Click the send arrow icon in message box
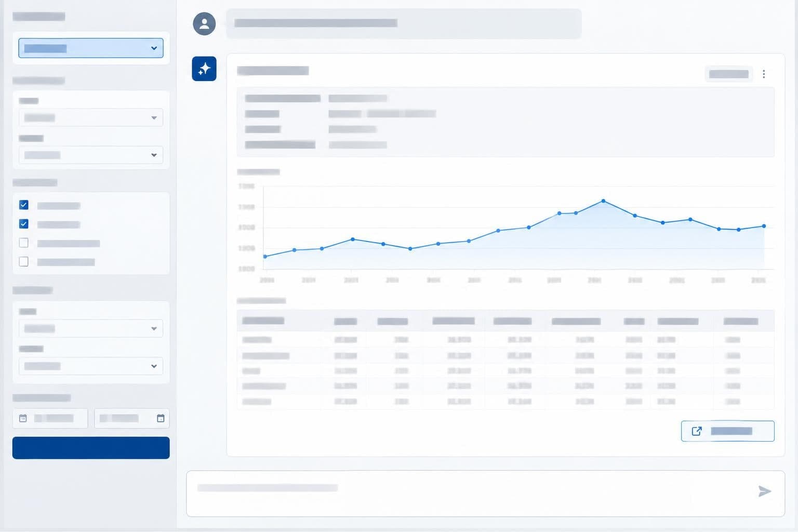The image size is (798, 532). click(x=764, y=491)
